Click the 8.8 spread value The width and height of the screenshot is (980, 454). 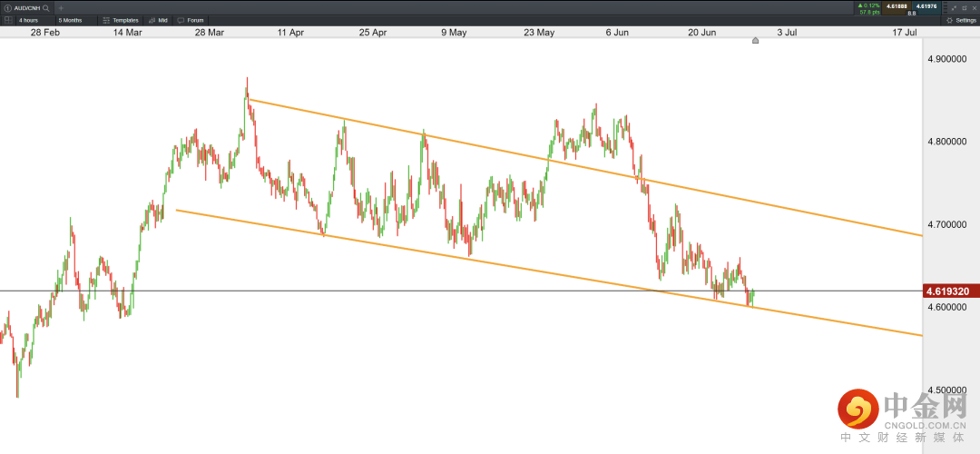pos(912,13)
